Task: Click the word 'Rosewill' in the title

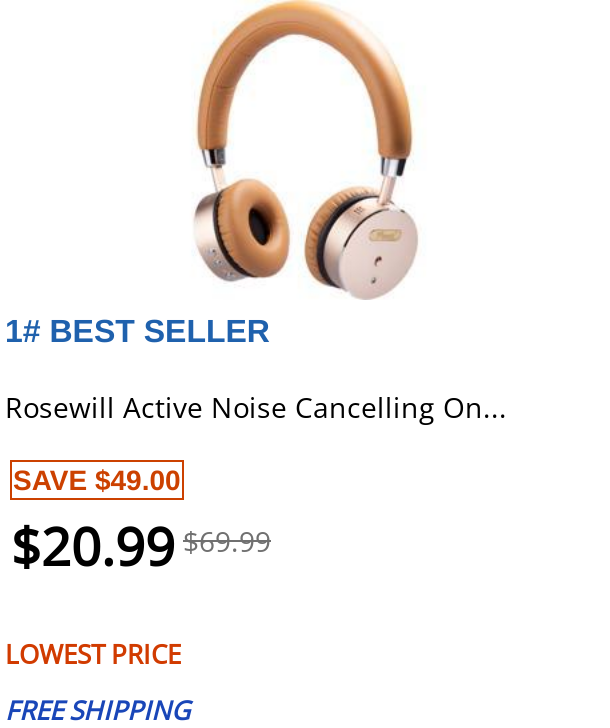Action: point(60,409)
